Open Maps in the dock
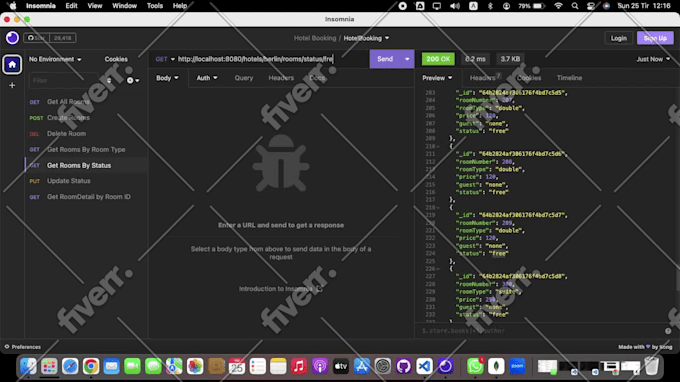 174,366
